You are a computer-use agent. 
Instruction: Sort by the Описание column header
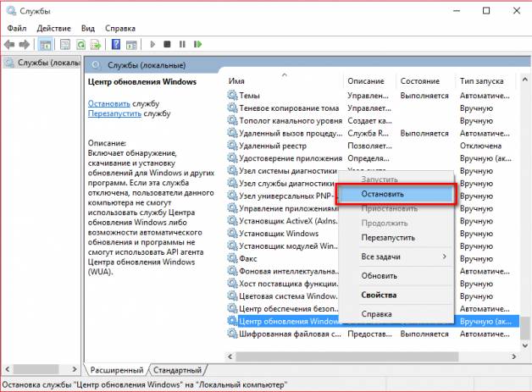point(369,81)
